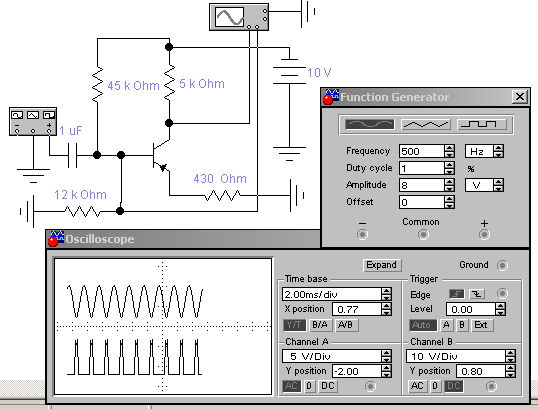Click the function generator instrument icon in circuit
Viewport: 538px width, 409px height.
coord(33,121)
